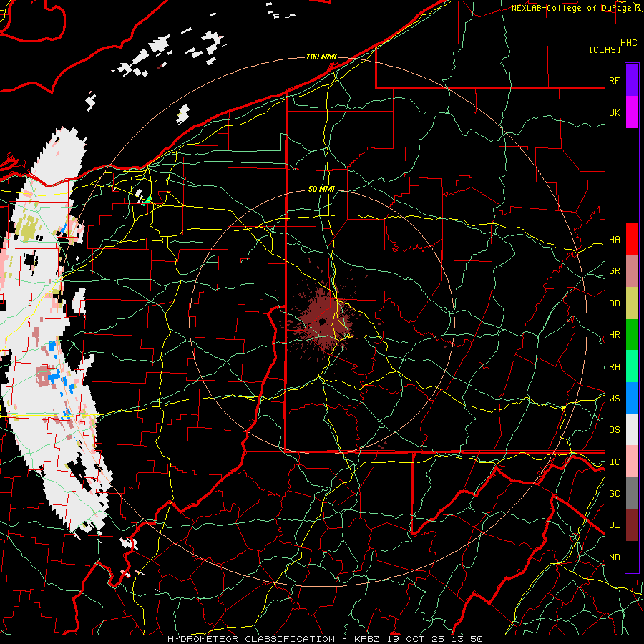Click the WS label in the legend
Screen dimensions: 644x644
click(614, 399)
